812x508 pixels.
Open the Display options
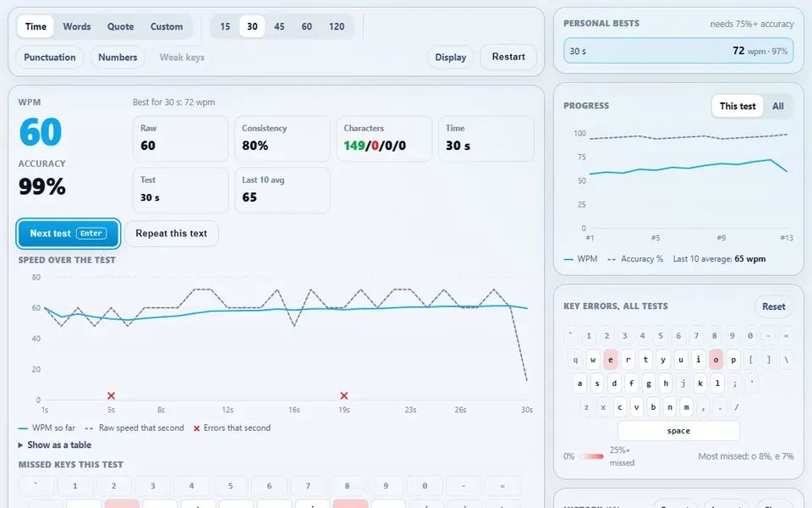(451, 57)
